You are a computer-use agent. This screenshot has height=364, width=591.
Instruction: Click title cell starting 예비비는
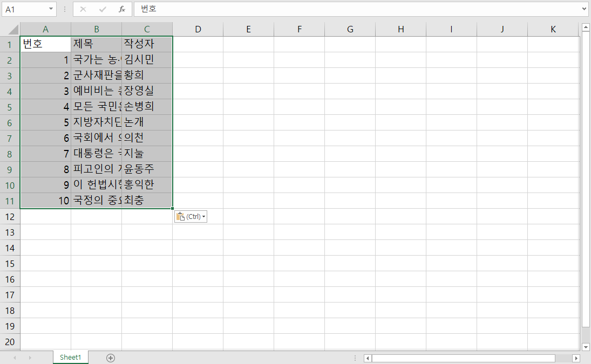click(x=97, y=92)
